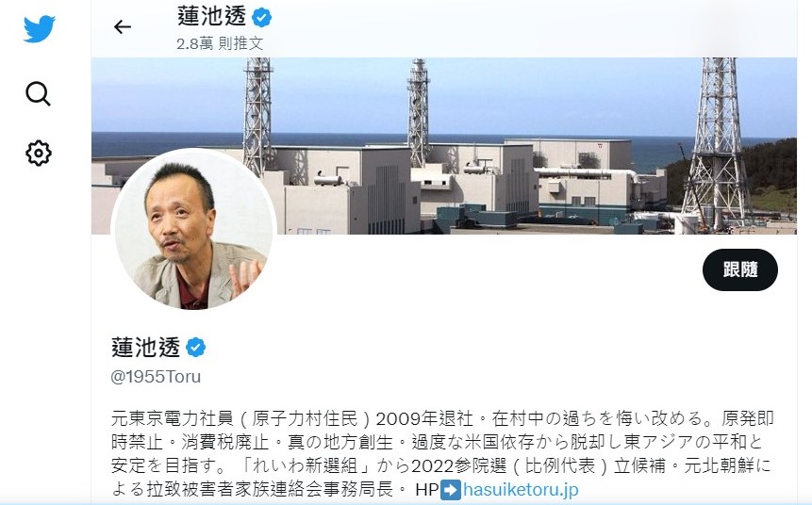Open the circular profile photo
This screenshot has height=505, width=812.
pos(193,229)
